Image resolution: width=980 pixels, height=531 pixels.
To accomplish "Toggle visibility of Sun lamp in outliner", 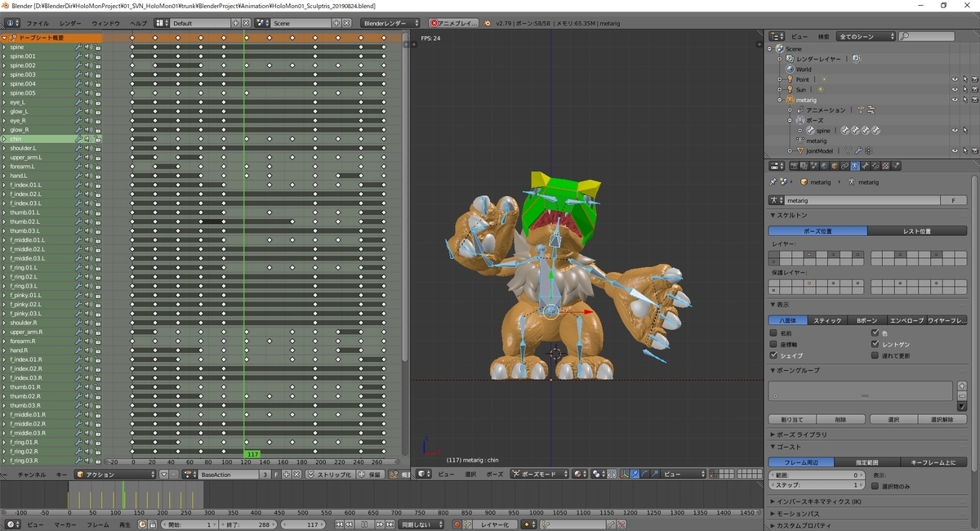I will pos(955,90).
